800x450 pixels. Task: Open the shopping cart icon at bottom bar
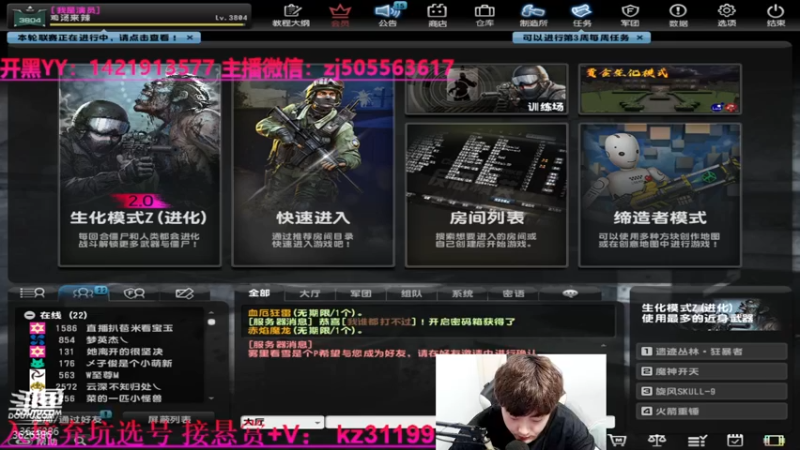(617, 440)
